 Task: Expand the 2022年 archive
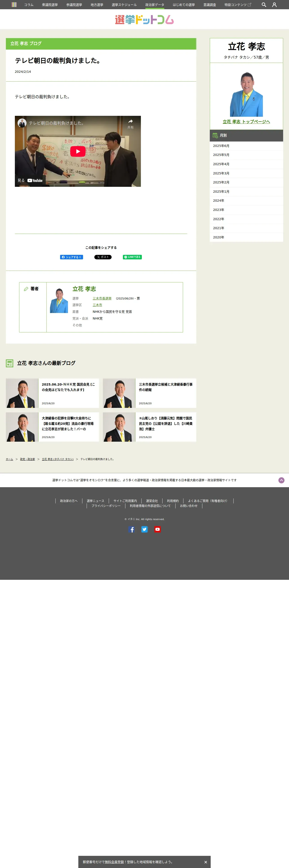[246, 219]
